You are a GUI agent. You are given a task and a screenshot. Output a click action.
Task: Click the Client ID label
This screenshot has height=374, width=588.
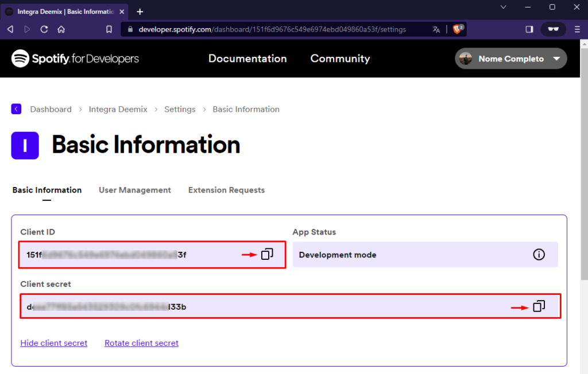point(37,232)
